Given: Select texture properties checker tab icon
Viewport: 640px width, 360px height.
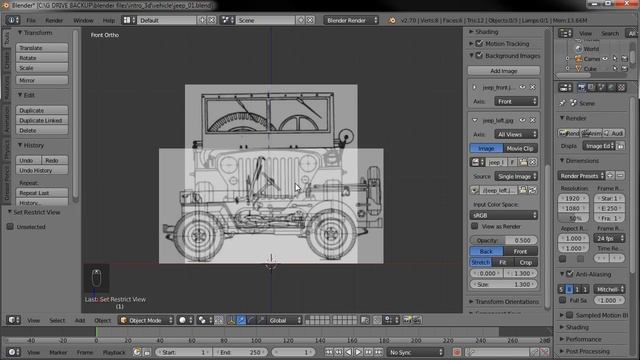Looking at the screenshot, I should click(x=621, y=87).
